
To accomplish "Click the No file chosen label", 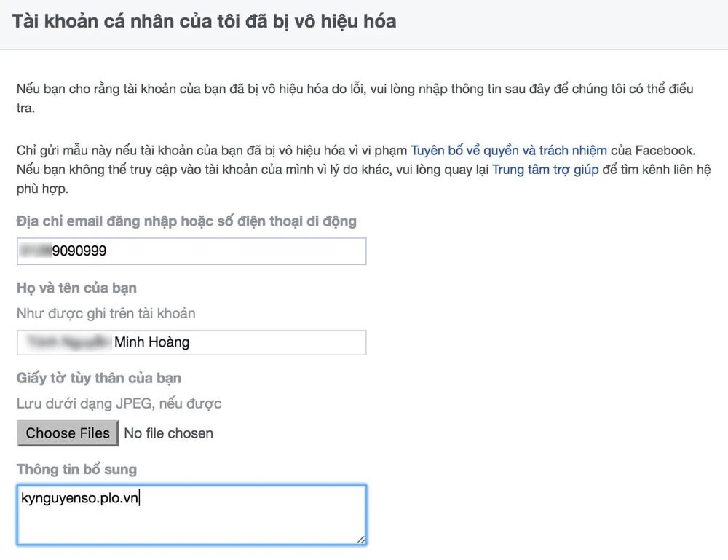I will [168, 433].
